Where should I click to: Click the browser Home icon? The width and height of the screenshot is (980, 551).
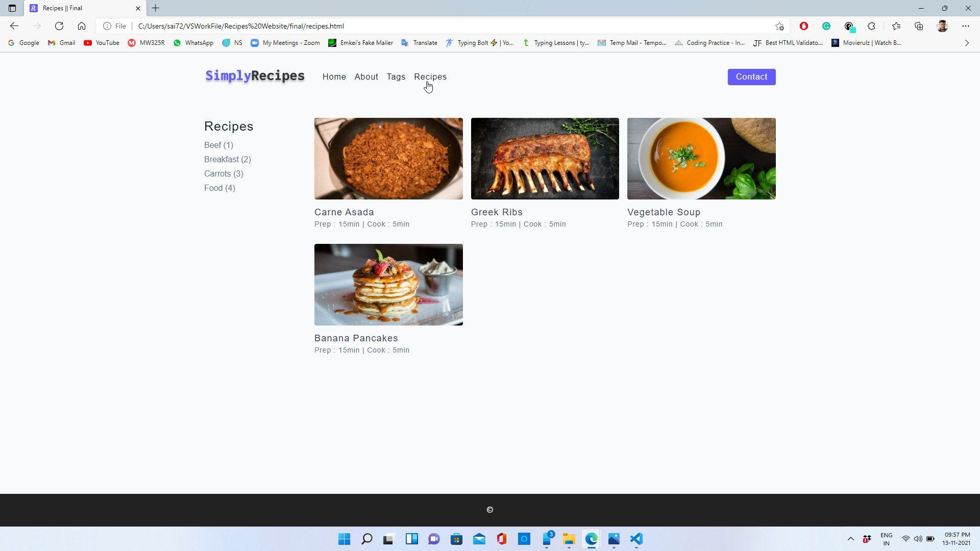(x=82, y=26)
